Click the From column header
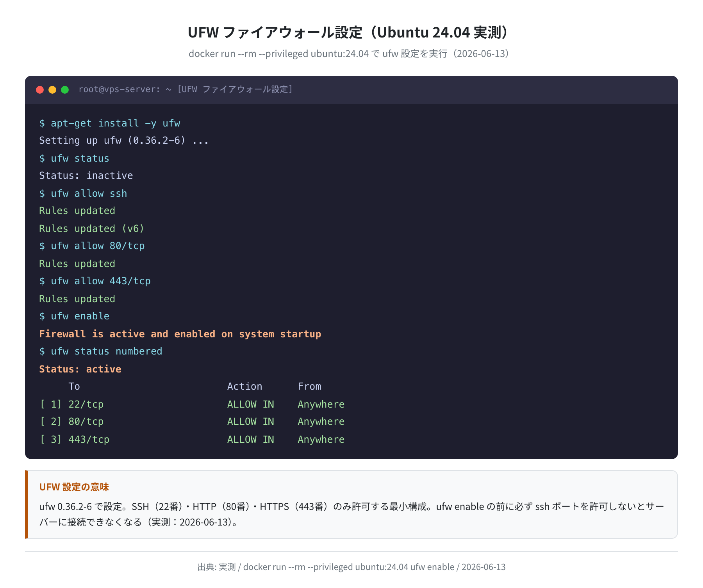Viewport: 703px width, 588px height. click(x=310, y=387)
